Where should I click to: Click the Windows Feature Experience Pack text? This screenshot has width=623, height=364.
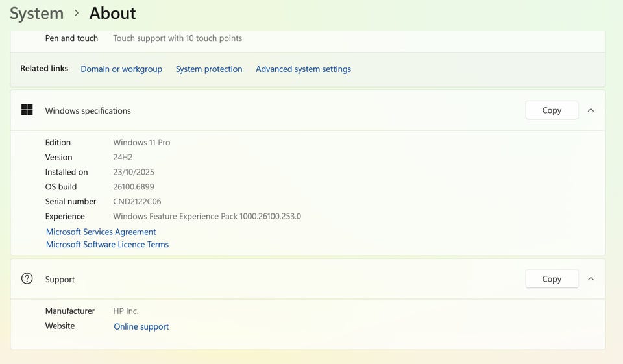click(x=206, y=217)
